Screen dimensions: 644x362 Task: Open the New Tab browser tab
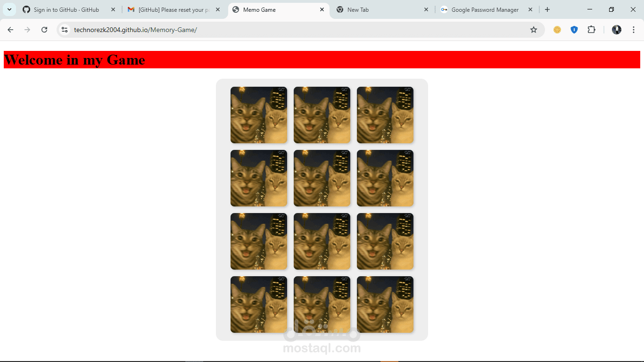[359, 9]
